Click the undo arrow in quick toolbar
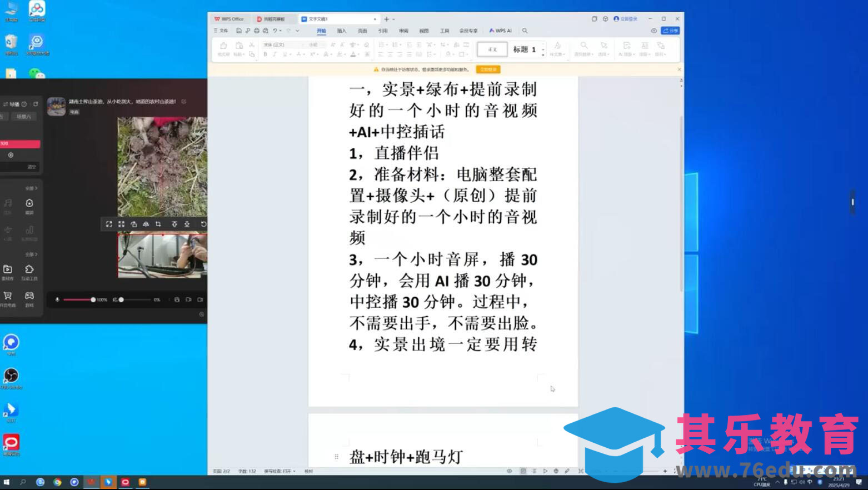Viewport: 868px width, 490px height. tap(275, 31)
